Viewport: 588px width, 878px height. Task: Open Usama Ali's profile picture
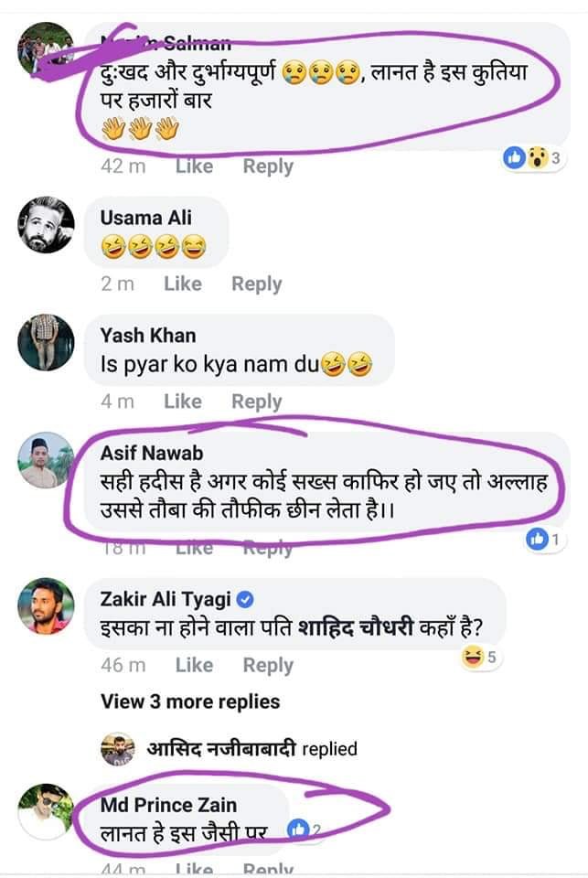[46, 225]
